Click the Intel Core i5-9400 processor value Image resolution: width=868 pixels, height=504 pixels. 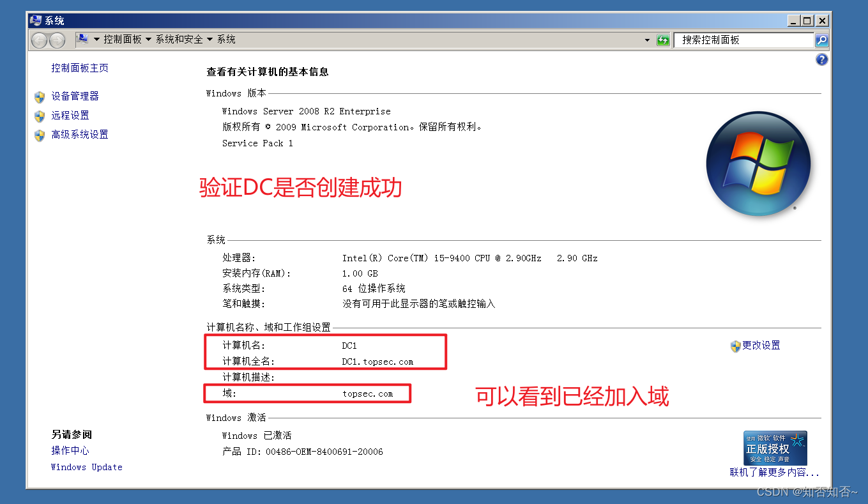coord(470,258)
